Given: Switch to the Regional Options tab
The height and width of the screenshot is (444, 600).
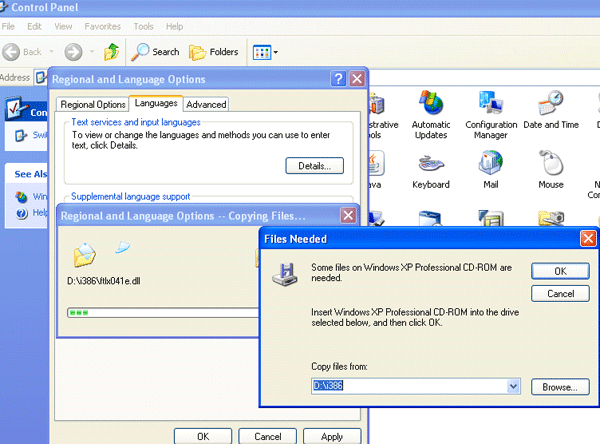Looking at the screenshot, I should pyautogui.click(x=93, y=104).
